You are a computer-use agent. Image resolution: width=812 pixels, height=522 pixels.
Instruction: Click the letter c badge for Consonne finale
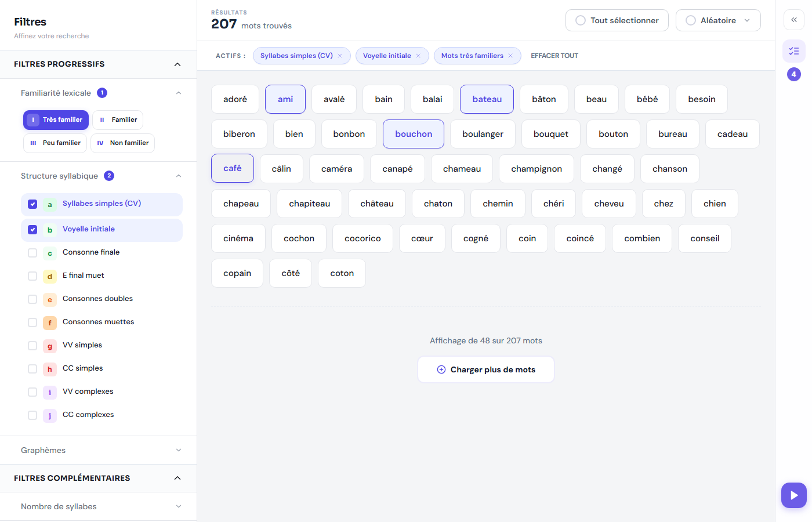tap(50, 253)
